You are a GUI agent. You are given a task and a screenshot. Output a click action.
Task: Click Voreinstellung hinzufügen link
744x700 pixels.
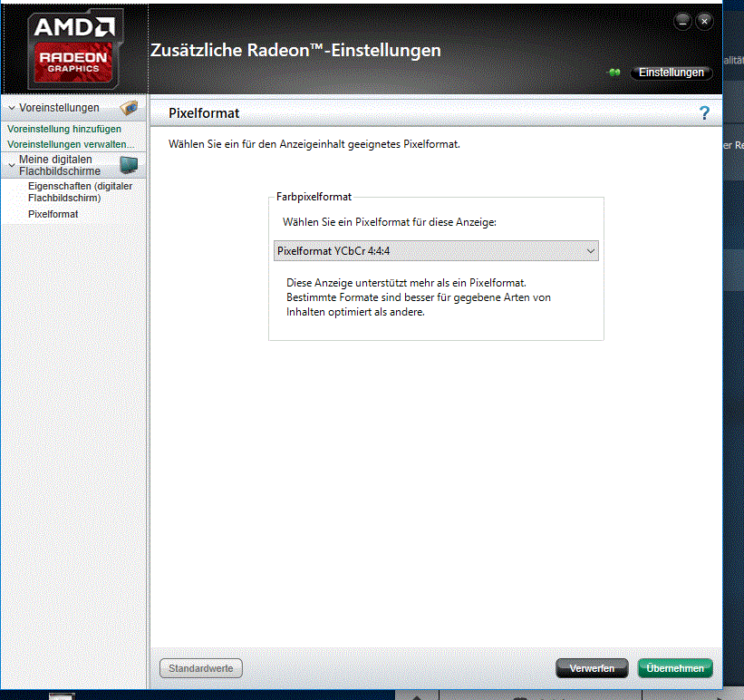(64, 129)
